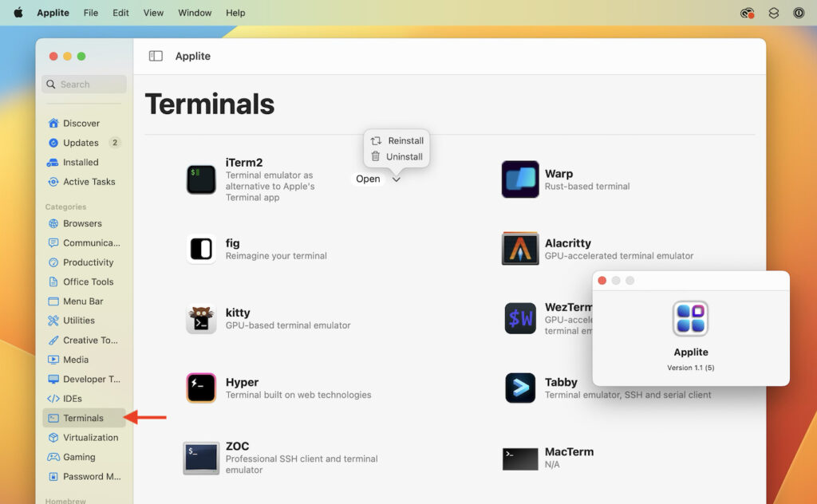Click the Applite icon in the About window
This screenshot has width=817, height=504.
click(x=690, y=317)
